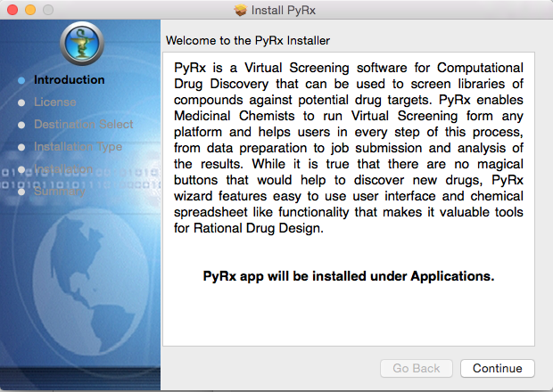553x392 pixels.
Task: Click the bullet beside Destination Select
Action: [21, 125]
